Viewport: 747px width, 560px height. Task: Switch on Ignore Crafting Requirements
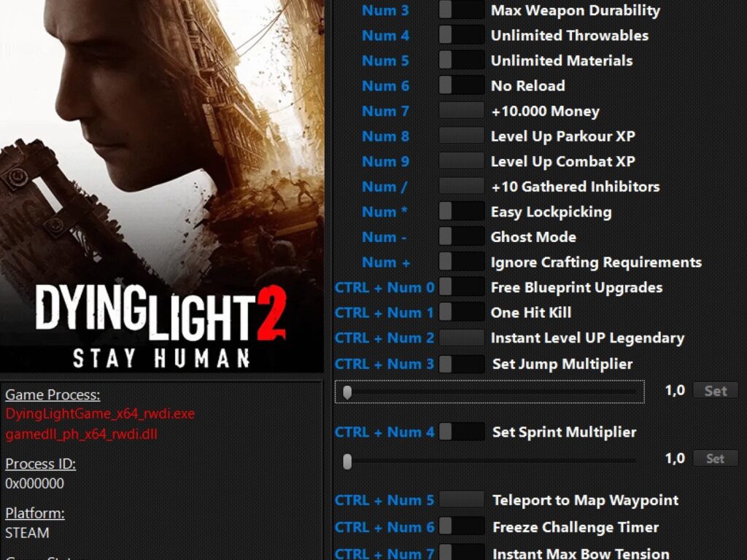click(461, 262)
